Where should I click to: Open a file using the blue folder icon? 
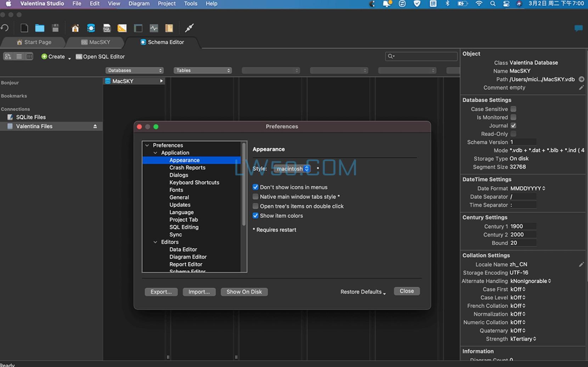click(x=40, y=28)
